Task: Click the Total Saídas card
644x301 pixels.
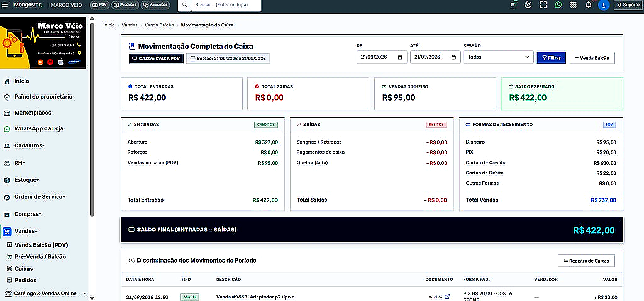Action: 308,94
